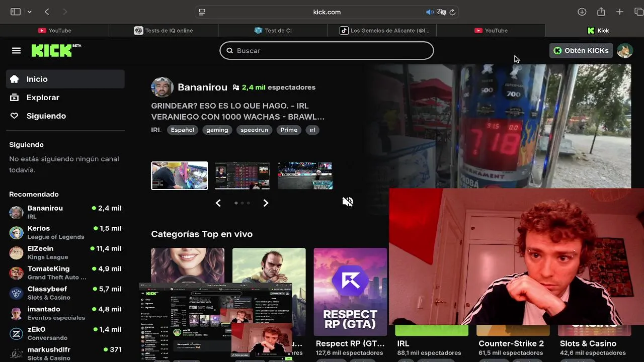Viewport: 644px width, 362px height.
Task: Open zEkO recommended channel
Action: [x=65, y=333]
